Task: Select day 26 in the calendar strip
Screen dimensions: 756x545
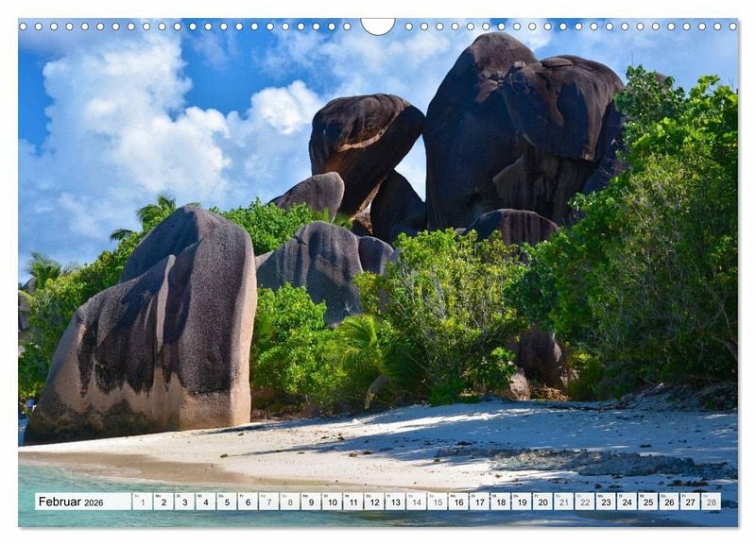Action: (669, 502)
